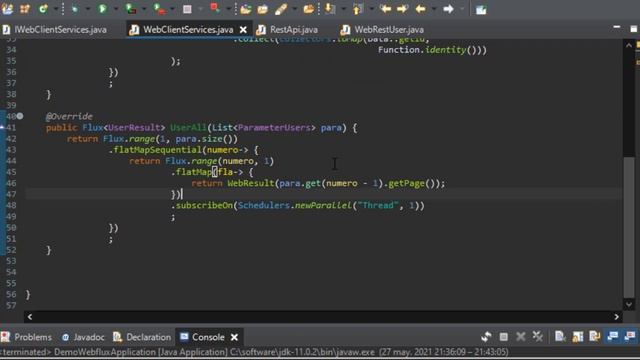The height and width of the screenshot is (360, 640).
Task: Click Forward navigation white arrow
Action: (x=448, y=9)
